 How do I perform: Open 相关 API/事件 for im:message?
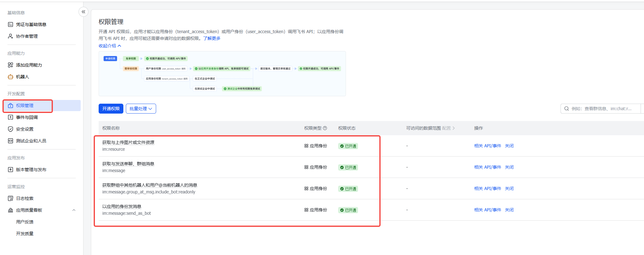(x=488, y=167)
